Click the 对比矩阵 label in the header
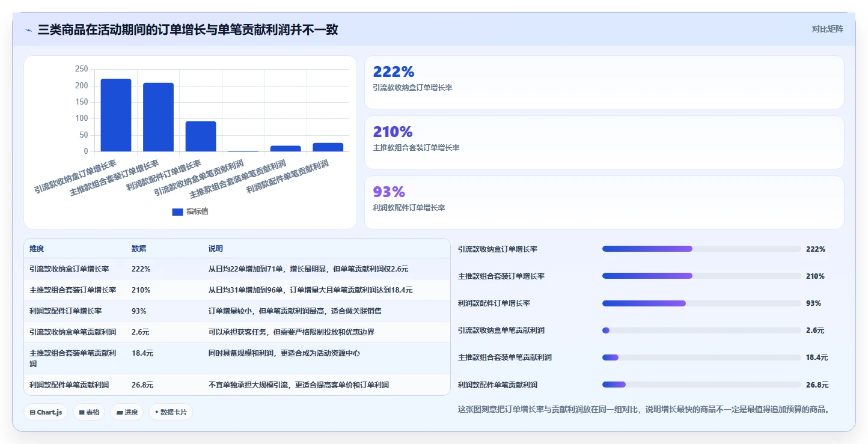Image resolution: width=868 pixels, height=444 pixels. (827, 29)
